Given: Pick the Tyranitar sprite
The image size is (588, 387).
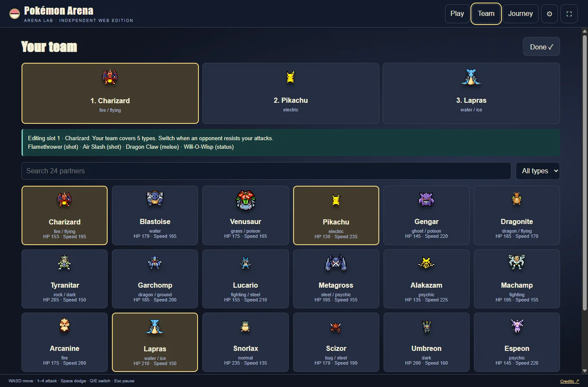Looking at the screenshot, I should point(65,262).
